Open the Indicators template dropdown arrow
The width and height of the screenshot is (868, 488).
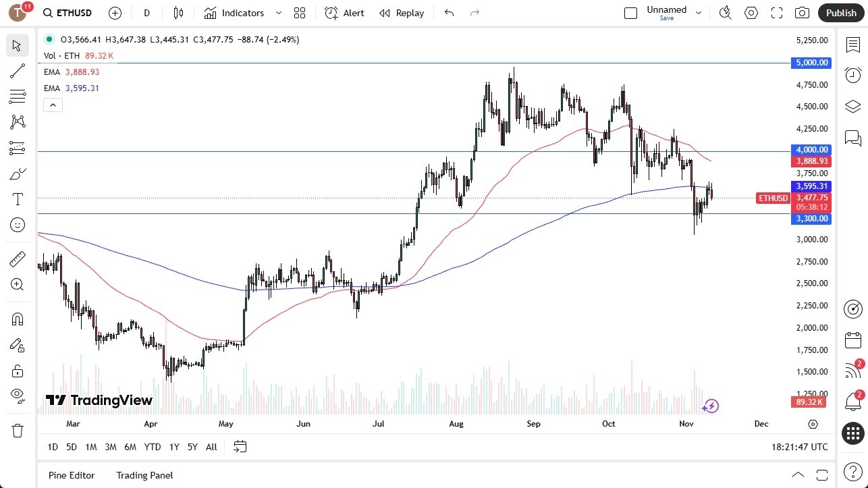(x=277, y=12)
